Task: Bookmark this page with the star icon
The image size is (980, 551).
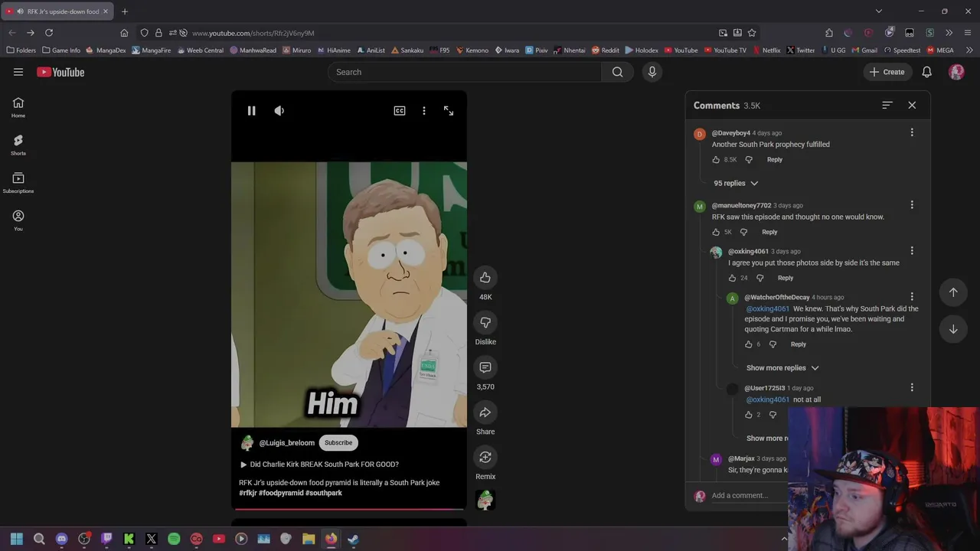Action: (x=752, y=33)
